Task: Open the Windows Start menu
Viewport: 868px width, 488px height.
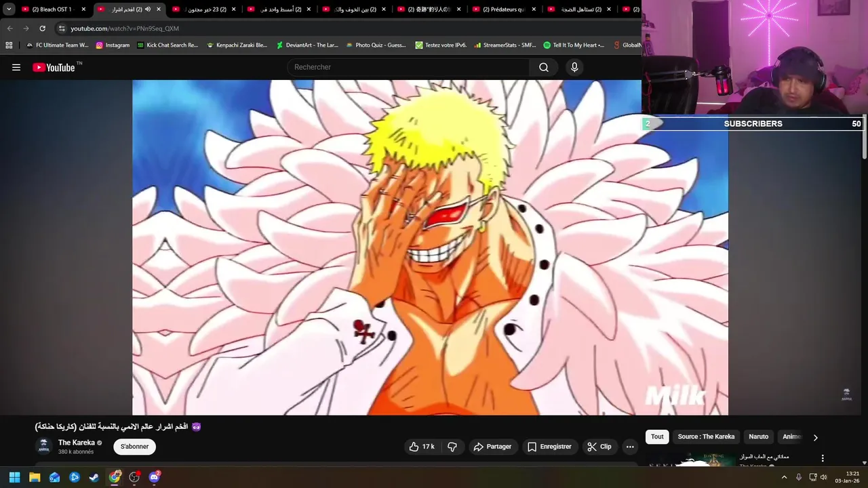Action: tap(14, 477)
